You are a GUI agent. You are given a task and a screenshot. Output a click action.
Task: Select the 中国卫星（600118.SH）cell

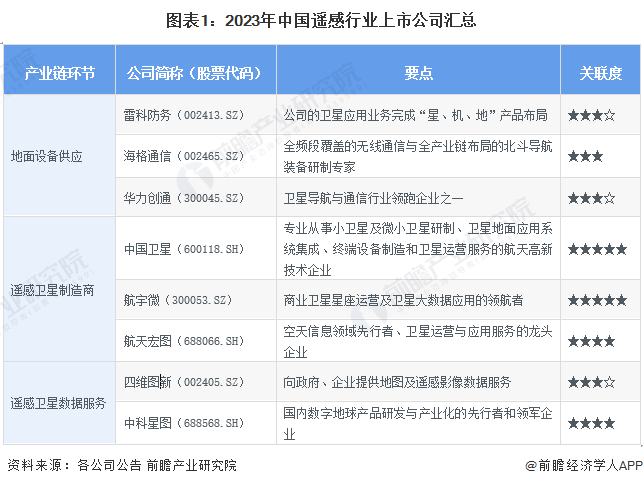click(x=196, y=248)
